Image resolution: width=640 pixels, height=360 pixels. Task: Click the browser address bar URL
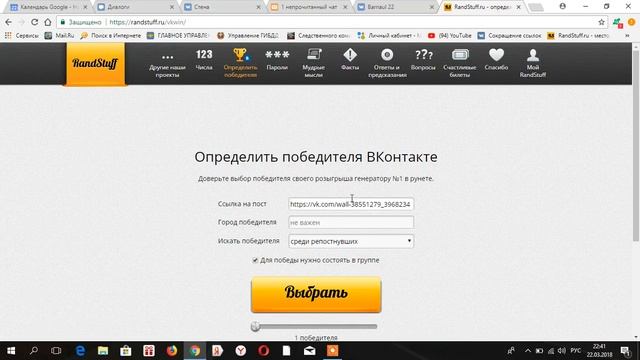pyautogui.click(x=148, y=22)
